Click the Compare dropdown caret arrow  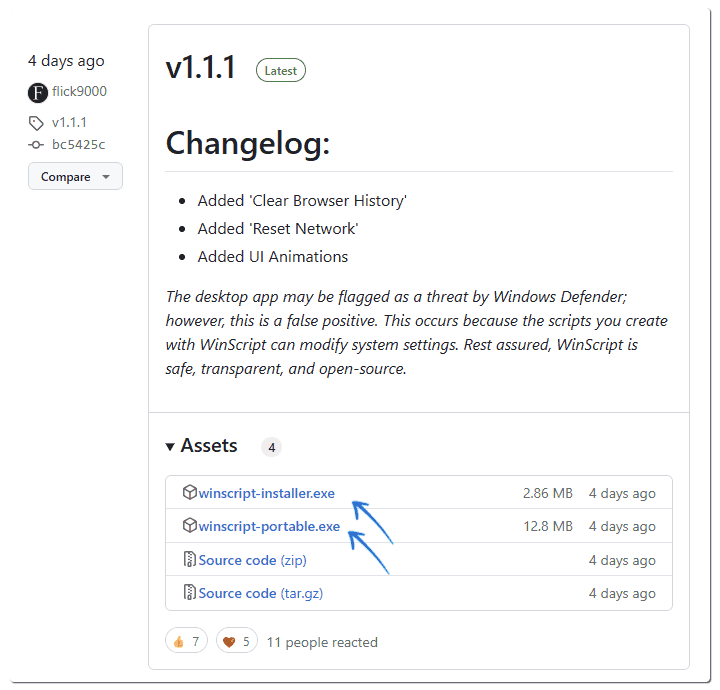coord(106,177)
